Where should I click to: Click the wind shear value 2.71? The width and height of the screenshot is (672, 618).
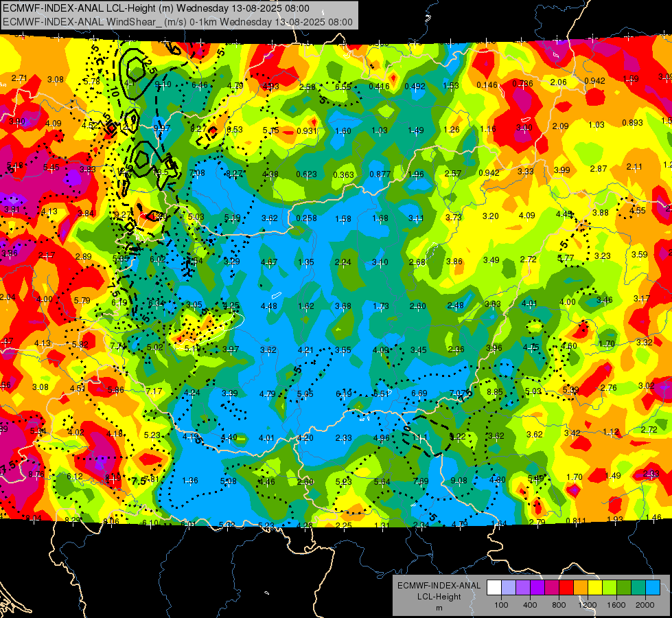coord(19,78)
